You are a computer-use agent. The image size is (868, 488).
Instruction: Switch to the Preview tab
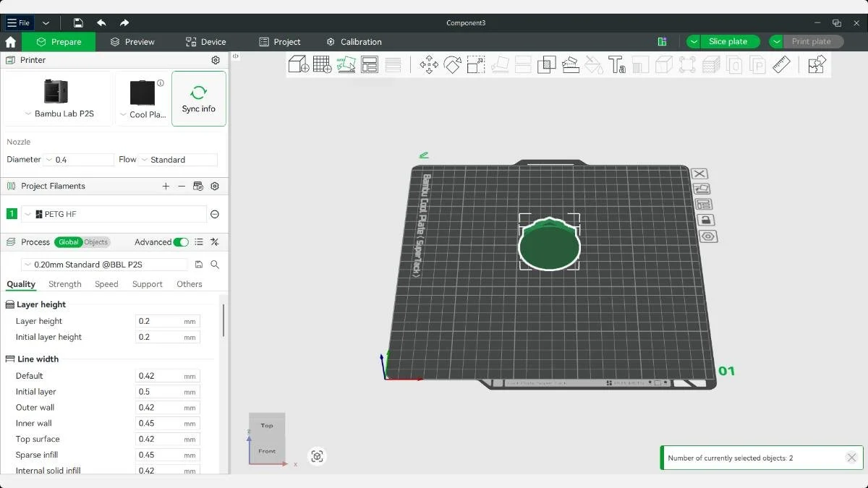coord(132,42)
